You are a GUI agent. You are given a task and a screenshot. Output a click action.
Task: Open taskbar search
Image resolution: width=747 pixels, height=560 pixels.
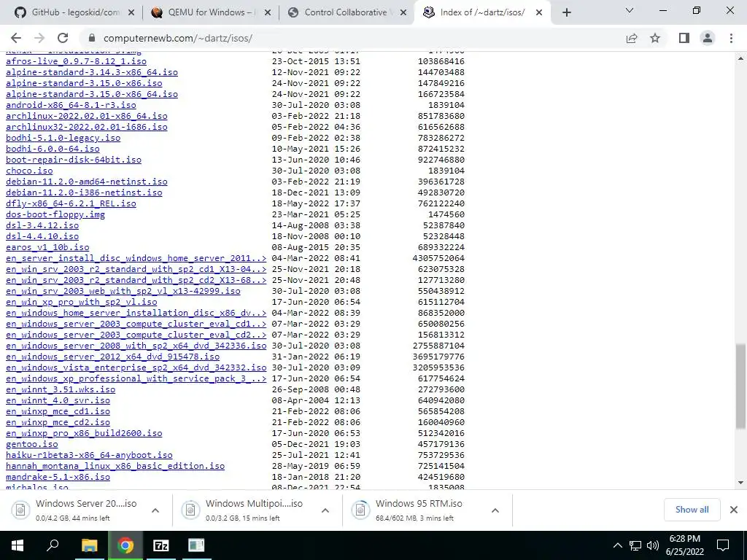(53, 545)
